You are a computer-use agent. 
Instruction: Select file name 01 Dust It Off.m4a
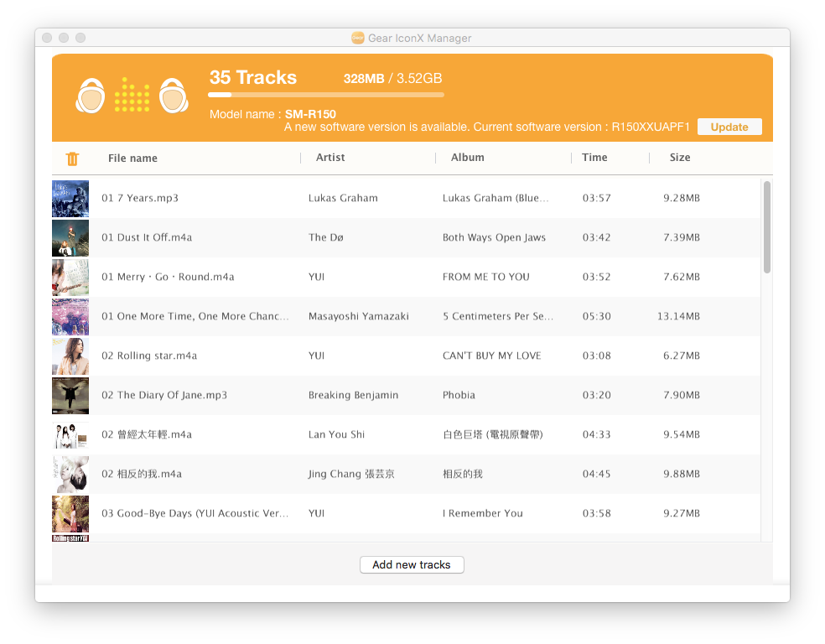147,237
